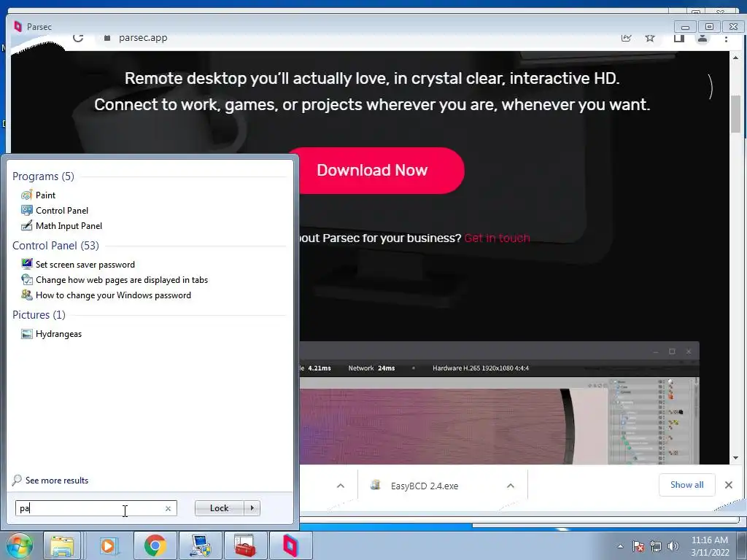This screenshot has width=747, height=560.
Task: Launch Math Input Panel
Action: point(69,226)
